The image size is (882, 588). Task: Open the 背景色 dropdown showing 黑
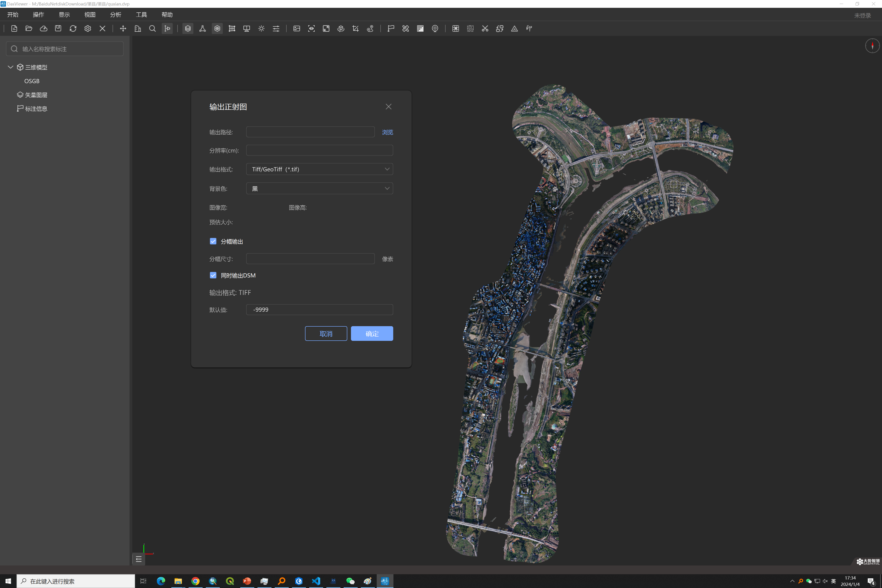pos(319,188)
